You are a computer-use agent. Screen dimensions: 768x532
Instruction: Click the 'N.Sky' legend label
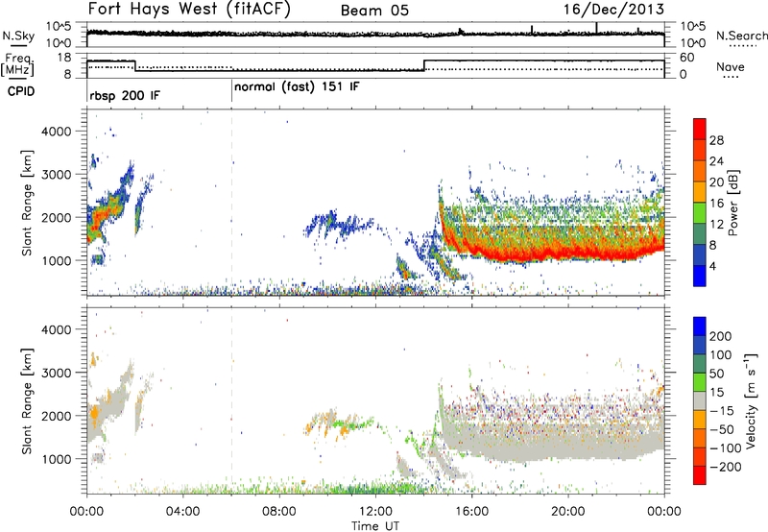(x=18, y=36)
